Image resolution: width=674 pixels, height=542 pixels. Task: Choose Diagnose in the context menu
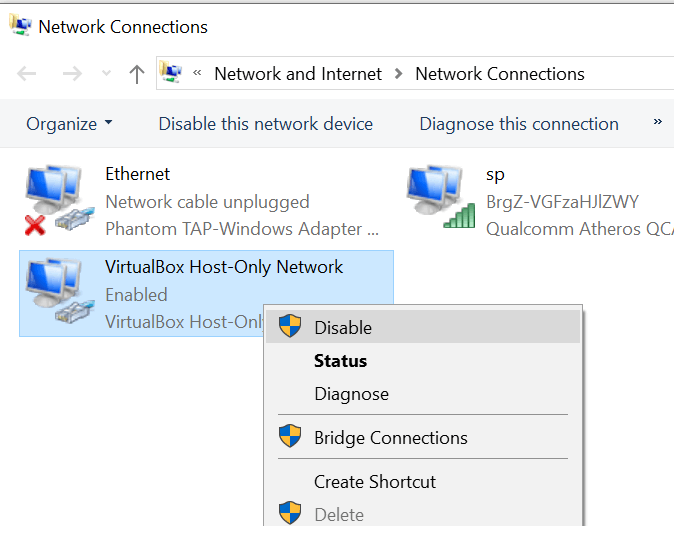[x=351, y=394]
